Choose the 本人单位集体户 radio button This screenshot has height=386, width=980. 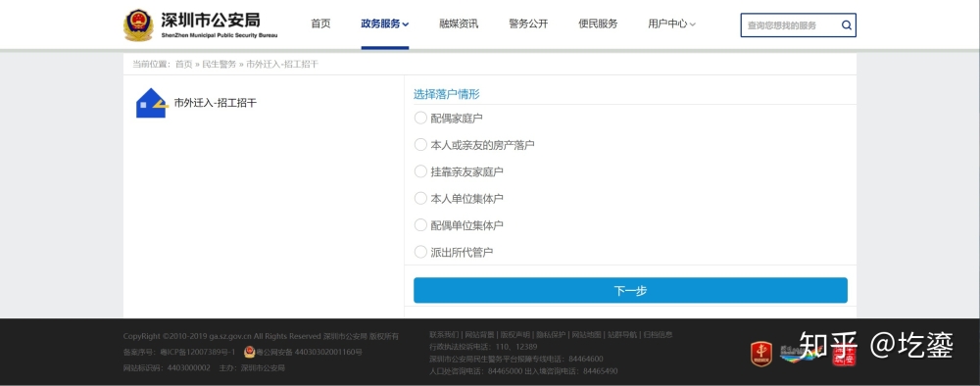[x=420, y=198]
